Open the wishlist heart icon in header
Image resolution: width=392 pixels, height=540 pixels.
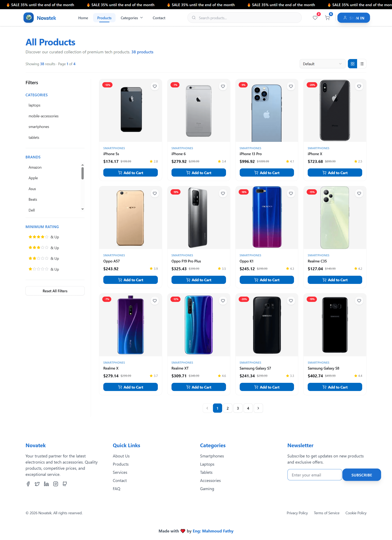point(315,18)
